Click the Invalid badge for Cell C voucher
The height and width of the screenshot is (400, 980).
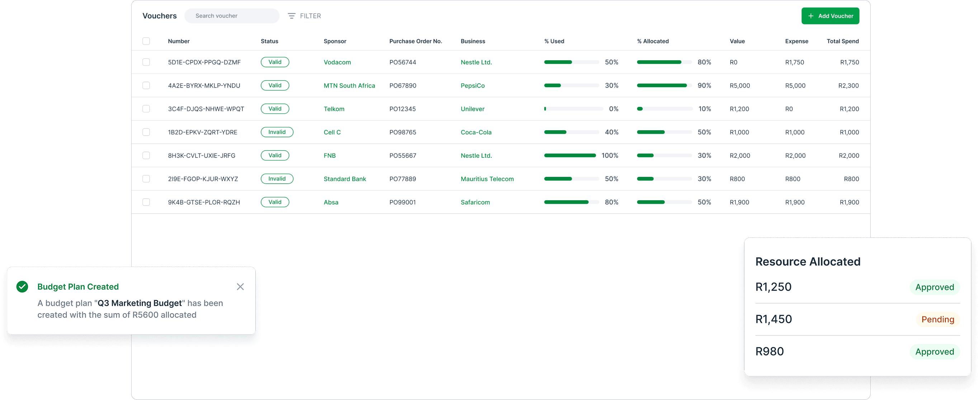(276, 132)
